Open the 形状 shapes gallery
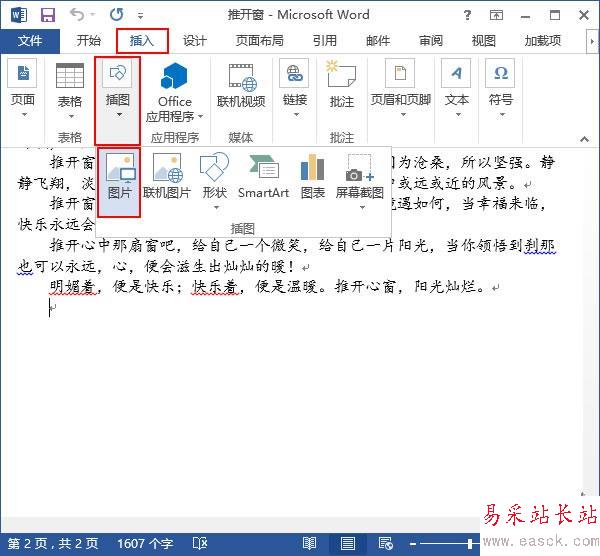 coord(215,181)
